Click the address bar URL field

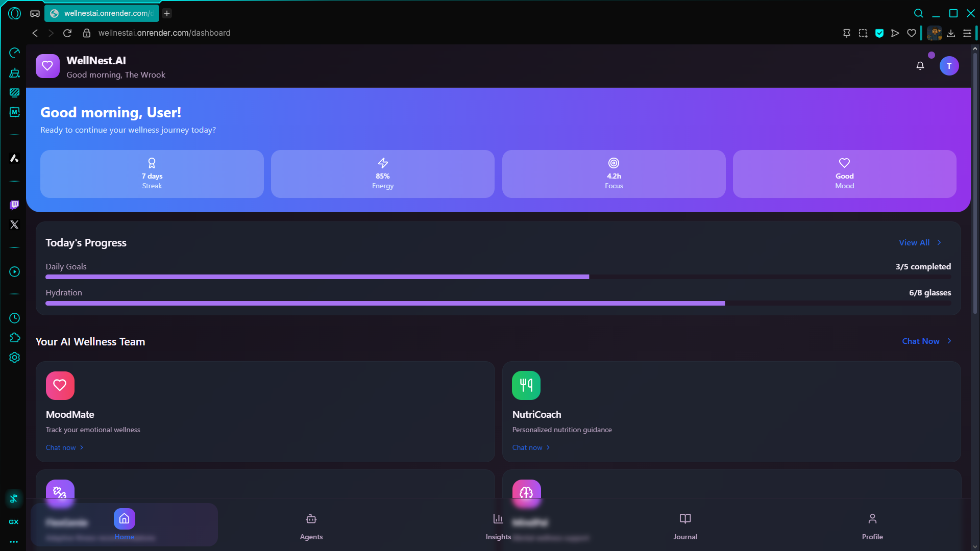pyautogui.click(x=164, y=33)
